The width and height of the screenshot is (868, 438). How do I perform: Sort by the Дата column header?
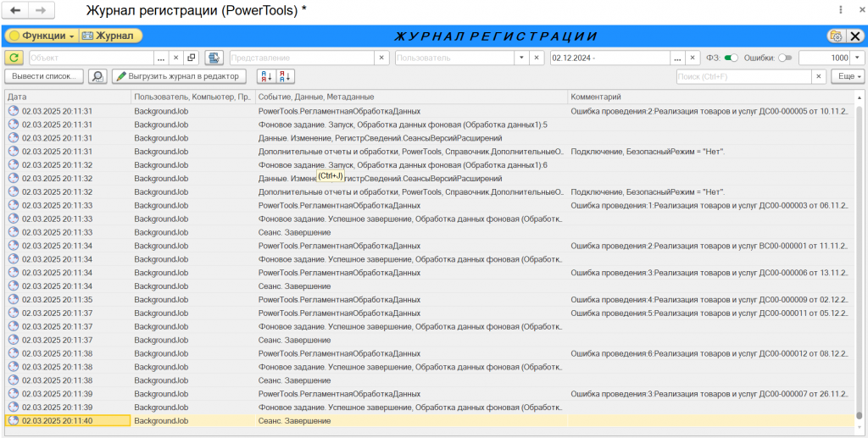coord(68,97)
